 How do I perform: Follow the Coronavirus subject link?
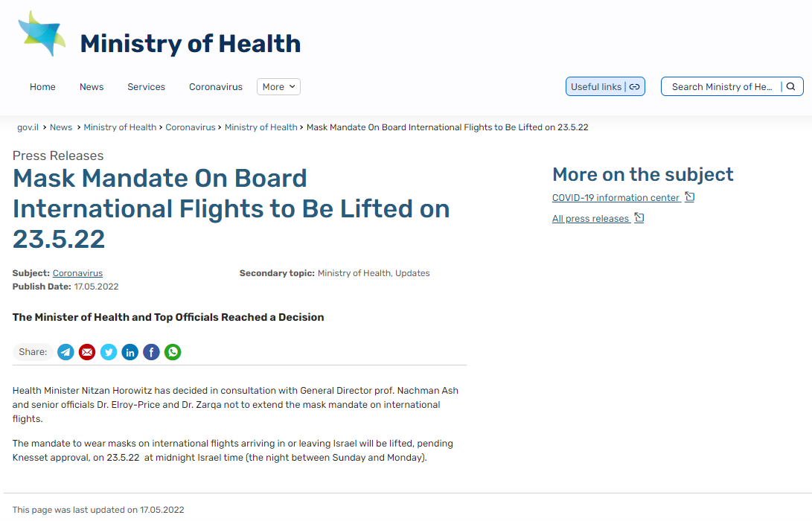(x=77, y=273)
